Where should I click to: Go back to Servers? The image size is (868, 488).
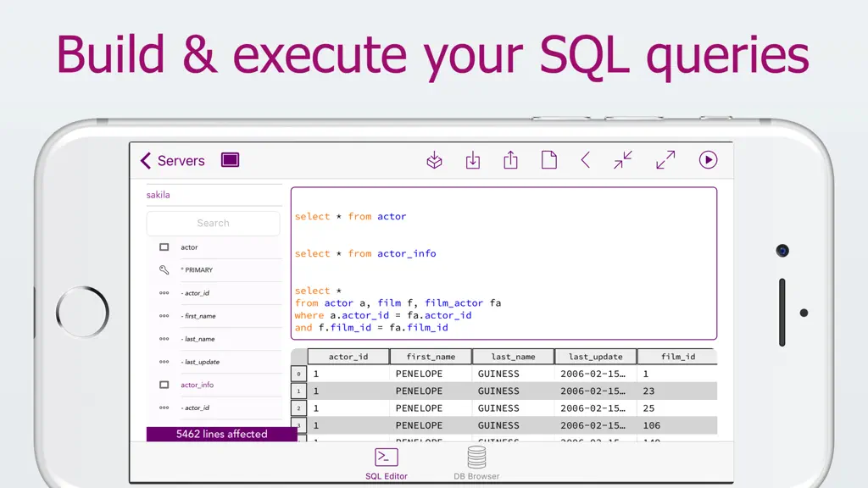tap(173, 161)
